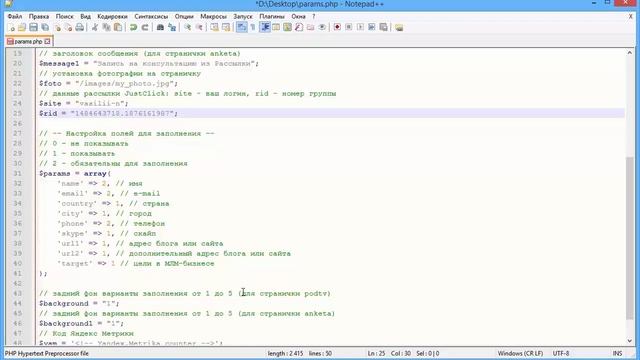Toggle synchronized horizontal scrolling
Viewport: 640px width, 360px height.
coord(226,27)
